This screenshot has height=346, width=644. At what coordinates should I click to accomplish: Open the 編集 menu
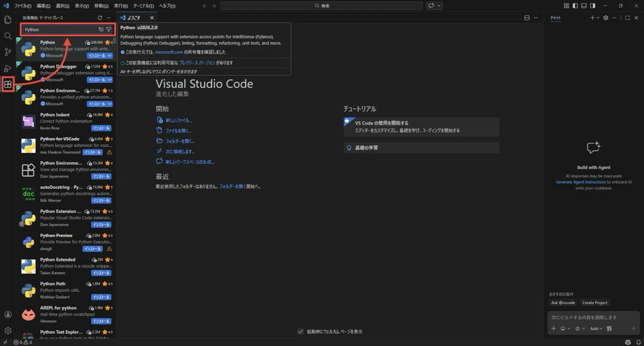(45, 5)
